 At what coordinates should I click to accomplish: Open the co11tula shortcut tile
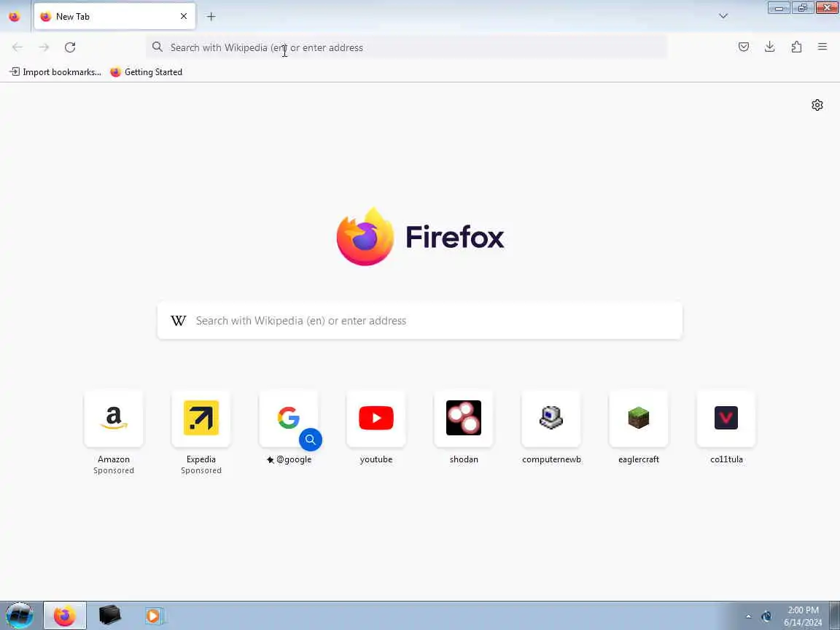[726, 419]
